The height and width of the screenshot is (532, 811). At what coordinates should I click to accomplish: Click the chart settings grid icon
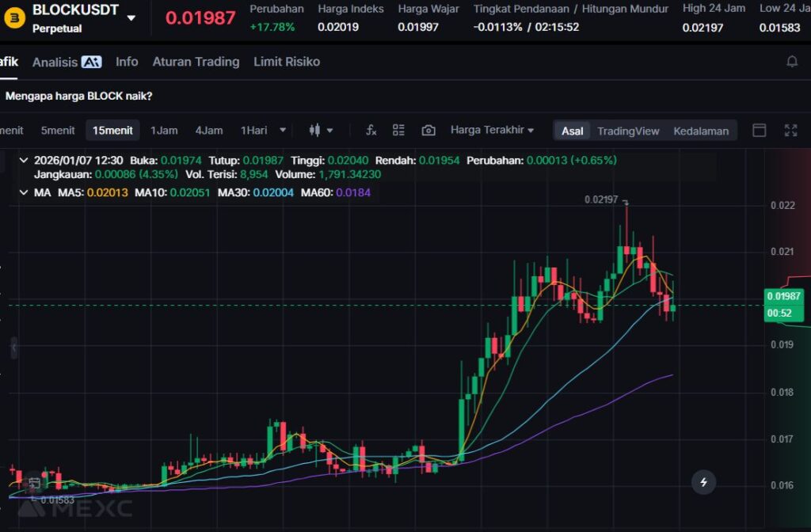click(x=398, y=131)
